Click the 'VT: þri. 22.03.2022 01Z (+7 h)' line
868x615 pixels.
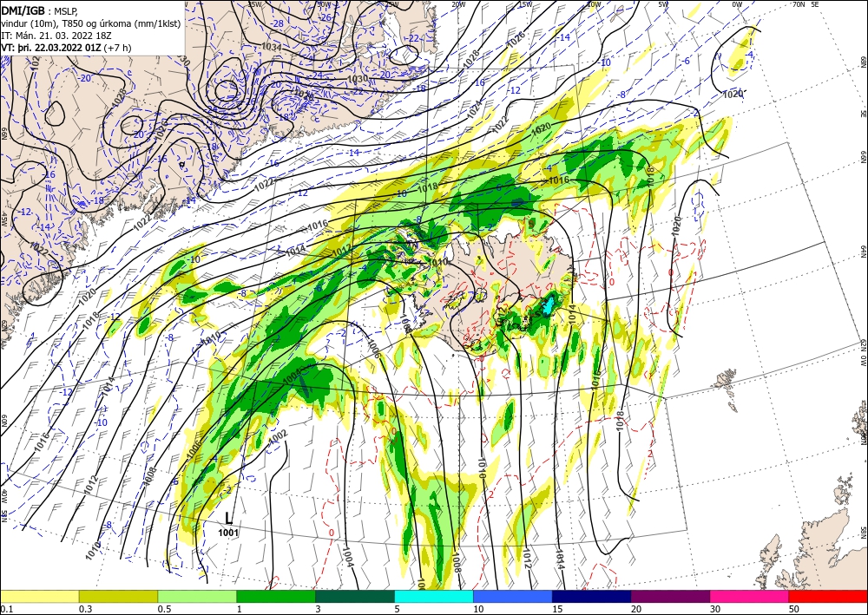coord(67,48)
